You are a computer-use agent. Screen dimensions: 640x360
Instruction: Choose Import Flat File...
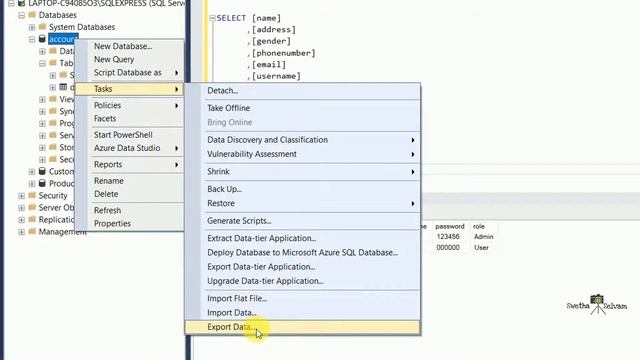(237, 299)
